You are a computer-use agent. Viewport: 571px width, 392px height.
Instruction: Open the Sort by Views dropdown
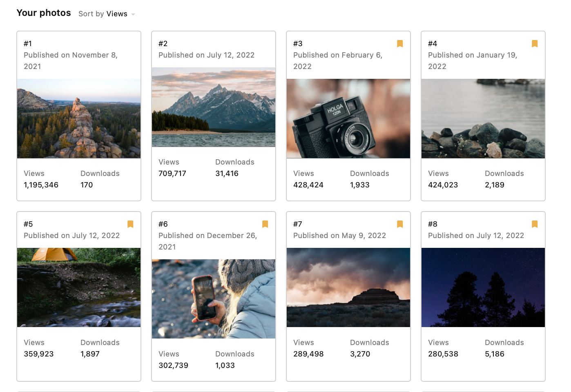107,14
